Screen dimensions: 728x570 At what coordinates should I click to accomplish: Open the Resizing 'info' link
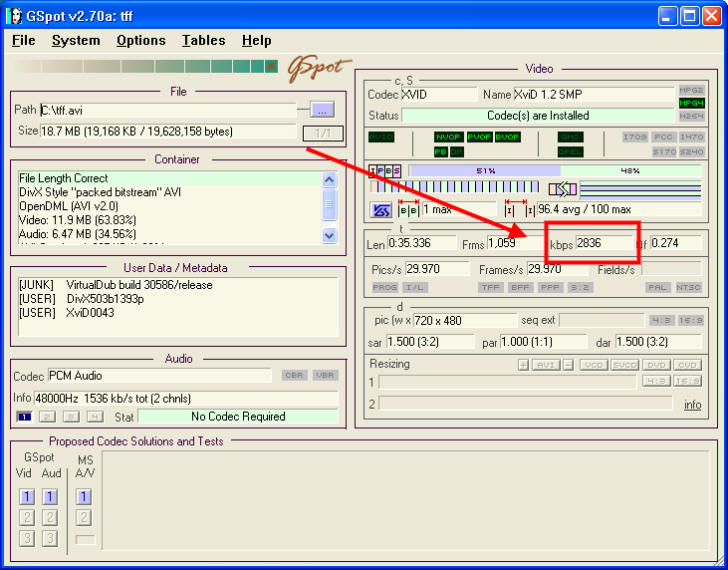click(x=692, y=405)
